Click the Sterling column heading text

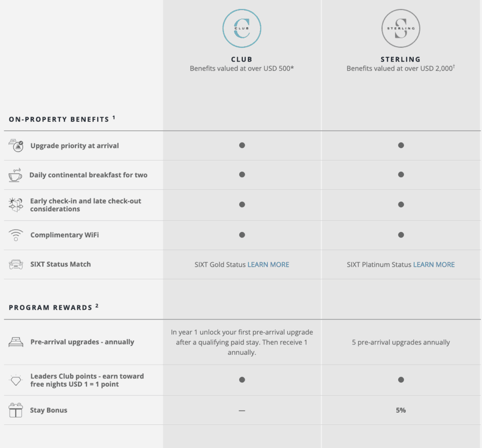[401, 59]
